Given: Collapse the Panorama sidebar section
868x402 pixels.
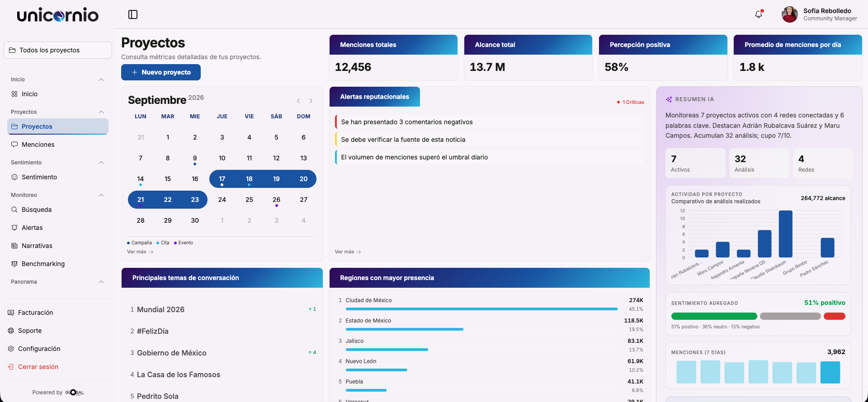Looking at the screenshot, I should point(101,282).
